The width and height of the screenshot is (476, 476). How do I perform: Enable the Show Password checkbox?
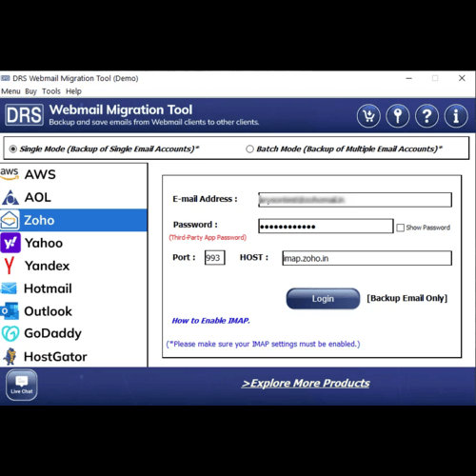[x=400, y=228]
